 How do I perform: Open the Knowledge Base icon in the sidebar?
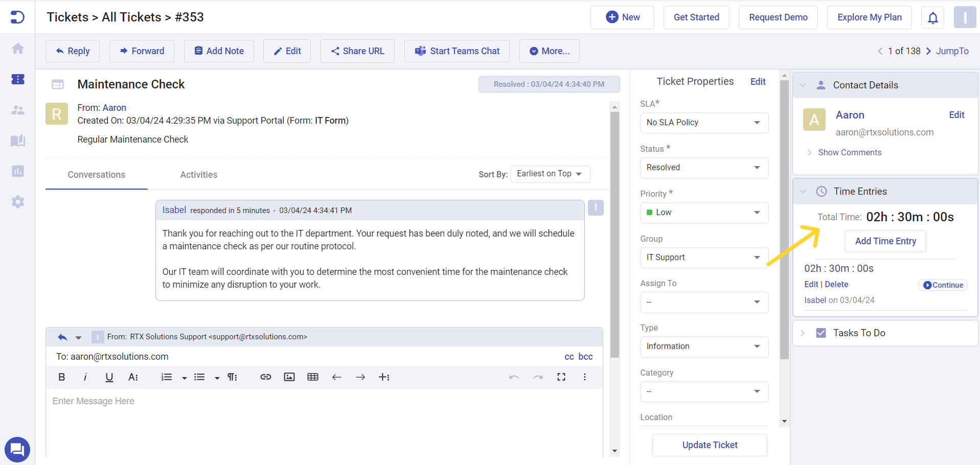tap(17, 141)
